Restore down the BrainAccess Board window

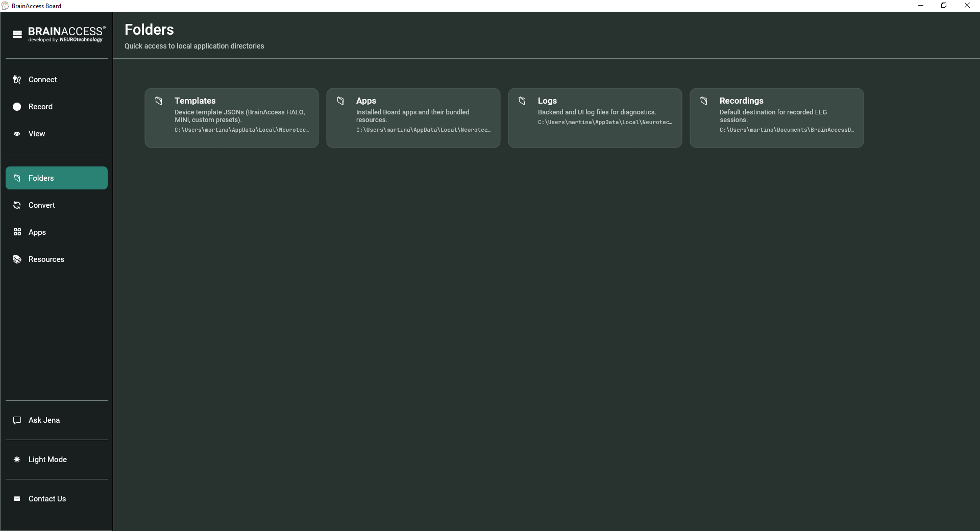(x=944, y=6)
